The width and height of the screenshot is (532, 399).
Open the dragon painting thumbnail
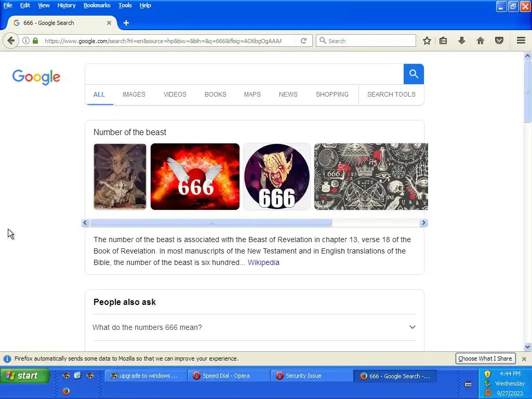coord(120,177)
